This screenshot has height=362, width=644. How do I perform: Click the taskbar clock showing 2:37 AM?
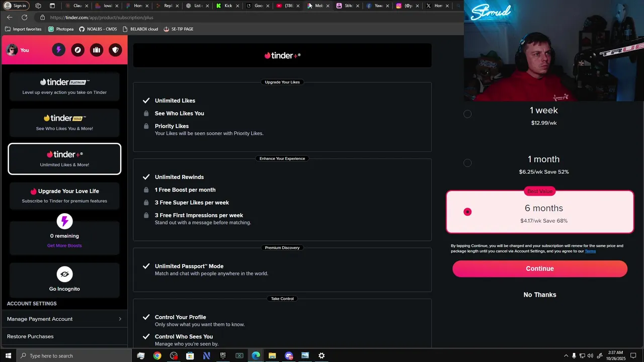(615, 355)
